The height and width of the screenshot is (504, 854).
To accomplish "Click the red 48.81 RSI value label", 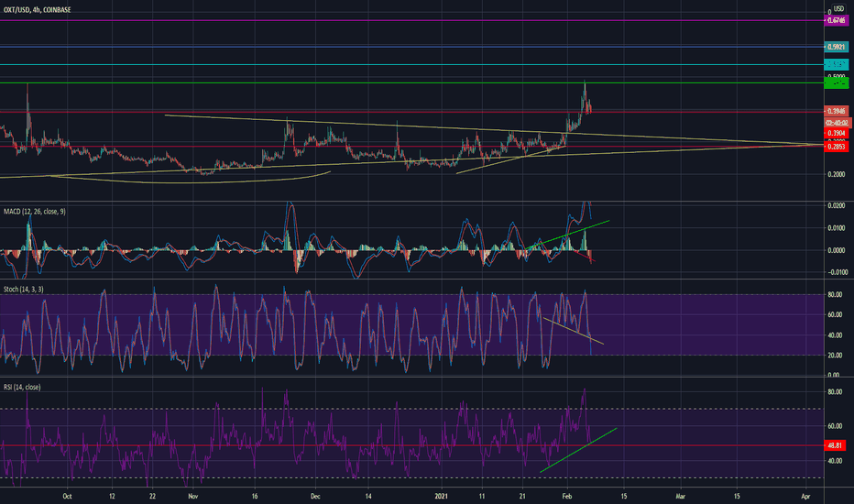I will click(x=835, y=445).
